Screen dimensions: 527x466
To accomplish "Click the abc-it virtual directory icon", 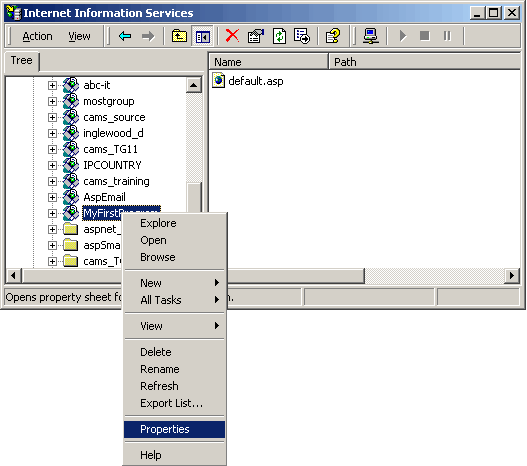I will coord(71,85).
